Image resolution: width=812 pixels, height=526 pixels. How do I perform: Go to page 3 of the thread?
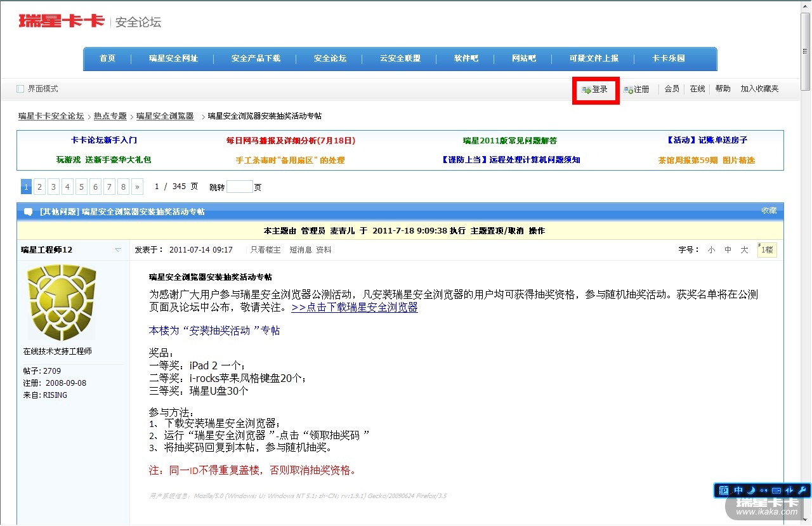point(53,187)
